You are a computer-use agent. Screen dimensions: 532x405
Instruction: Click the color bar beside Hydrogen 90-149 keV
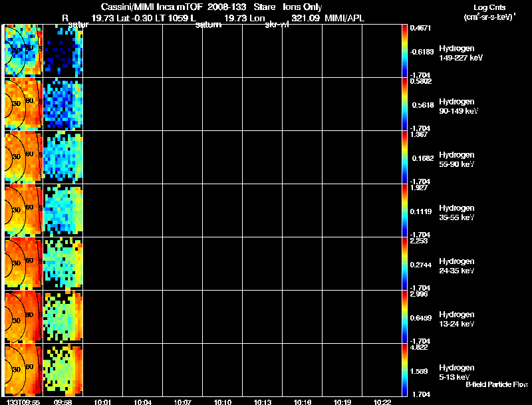click(404, 104)
